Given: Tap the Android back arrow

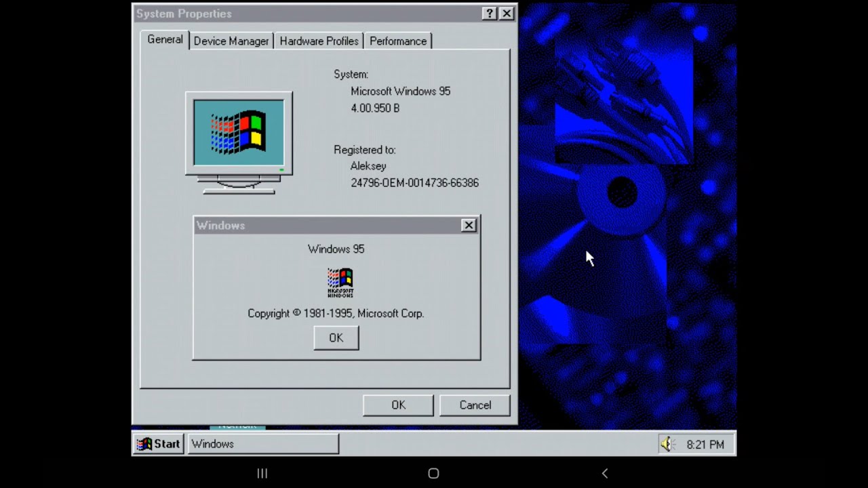Looking at the screenshot, I should (605, 474).
